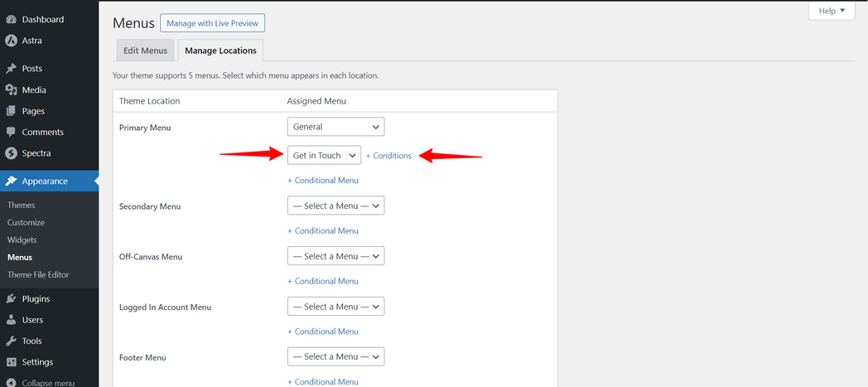The image size is (868, 387).
Task: Click the Posts pushpin icon
Action: [11, 69]
